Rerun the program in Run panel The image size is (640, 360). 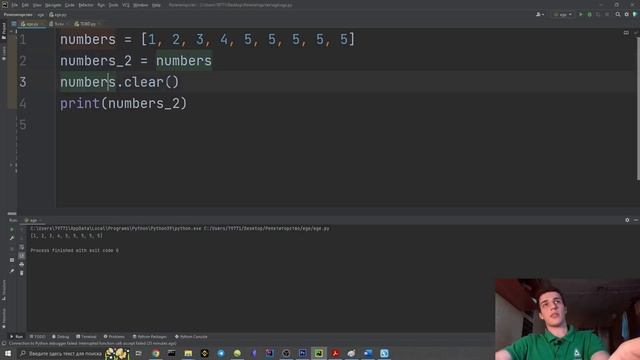pos(12,229)
